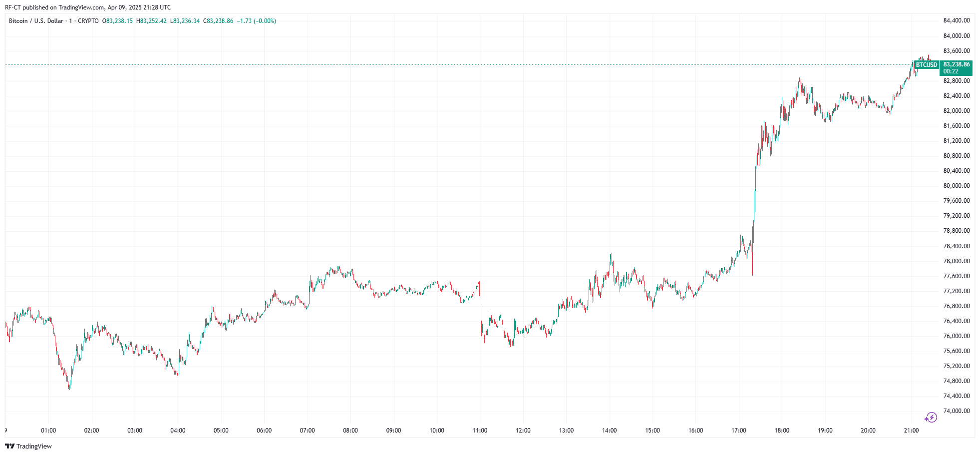The height and width of the screenshot is (455, 980).
Task: Click the low value L83,236.34
Action: point(185,21)
